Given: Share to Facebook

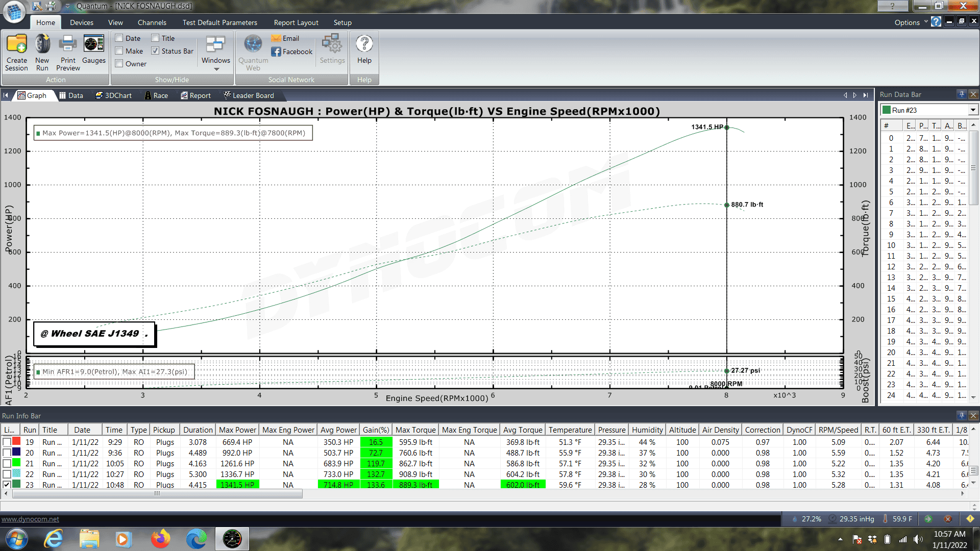Looking at the screenshot, I should (x=291, y=52).
